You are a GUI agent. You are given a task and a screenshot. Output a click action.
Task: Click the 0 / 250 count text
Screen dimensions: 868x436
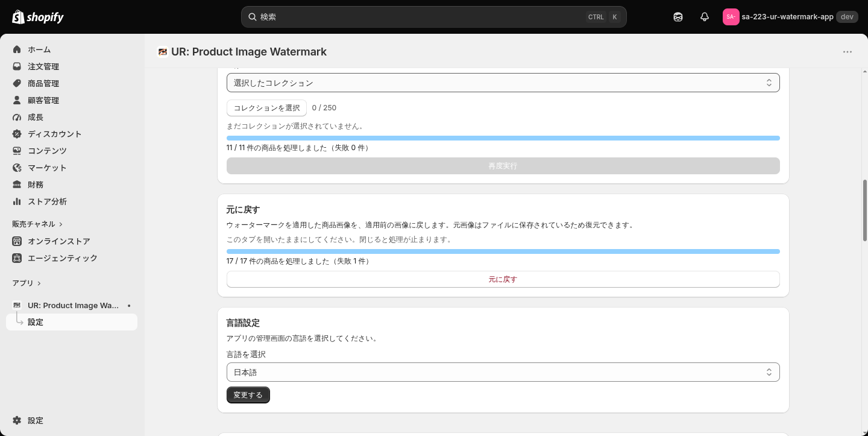click(x=324, y=108)
